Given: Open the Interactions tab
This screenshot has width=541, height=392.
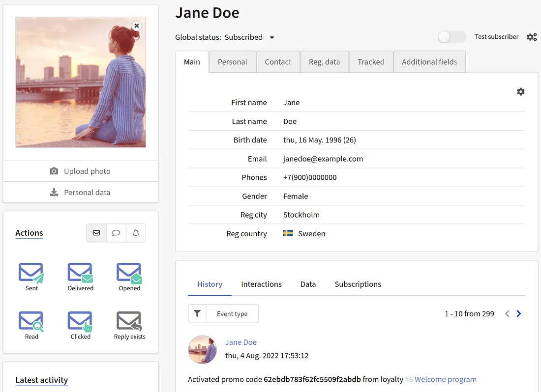Looking at the screenshot, I should tap(261, 284).
